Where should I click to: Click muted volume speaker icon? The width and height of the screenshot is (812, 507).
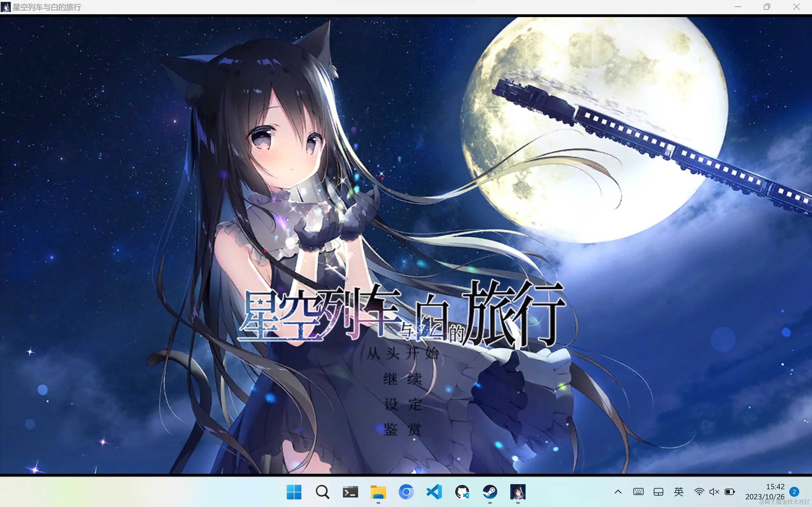pyautogui.click(x=714, y=492)
